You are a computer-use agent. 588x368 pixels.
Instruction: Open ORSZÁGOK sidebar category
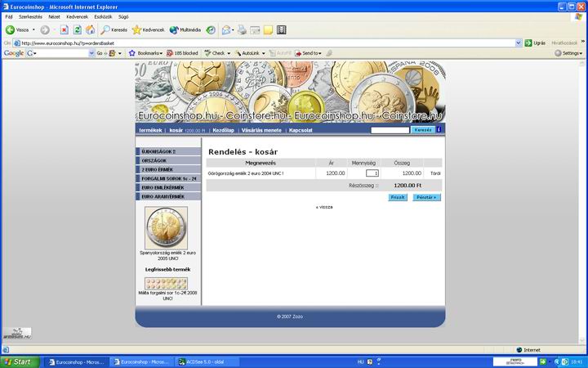point(168,160)
